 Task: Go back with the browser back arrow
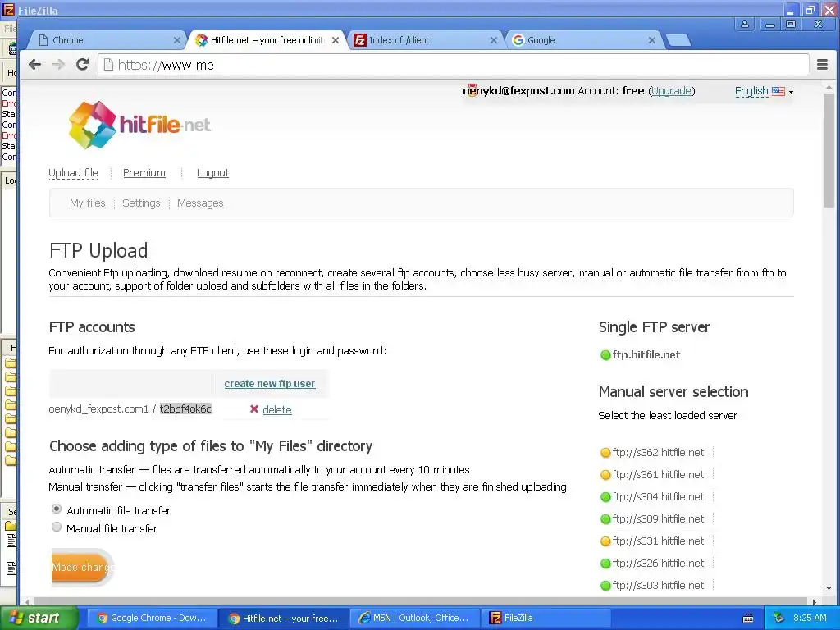point(34,65)
